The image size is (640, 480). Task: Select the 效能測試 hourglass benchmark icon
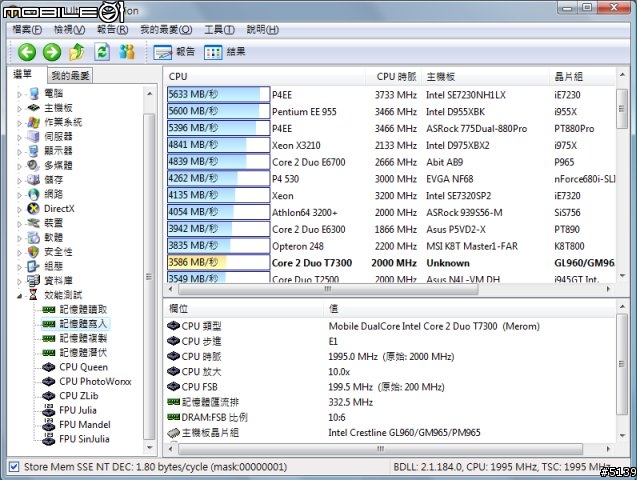(x=34, y=295)
